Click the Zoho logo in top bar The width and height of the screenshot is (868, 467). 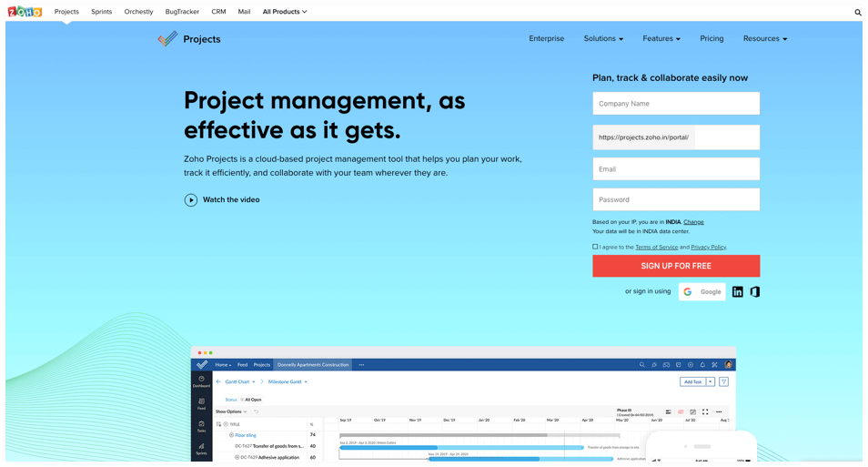coord(25,11)
